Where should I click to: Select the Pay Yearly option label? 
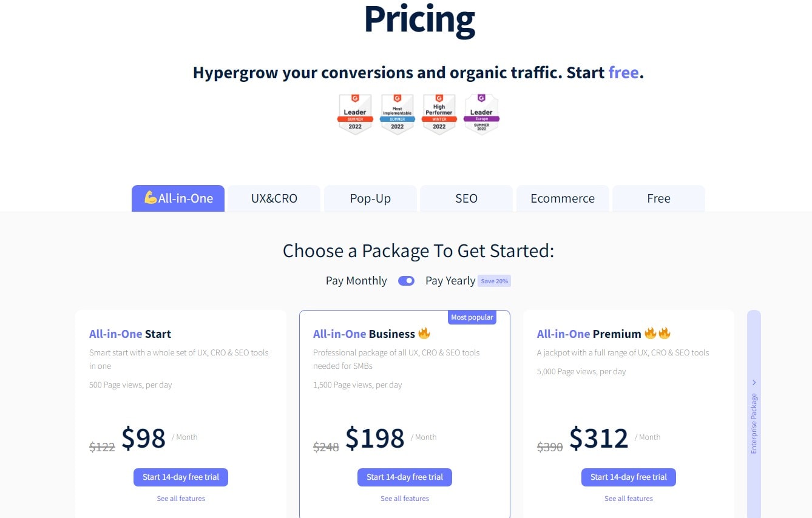450,281
